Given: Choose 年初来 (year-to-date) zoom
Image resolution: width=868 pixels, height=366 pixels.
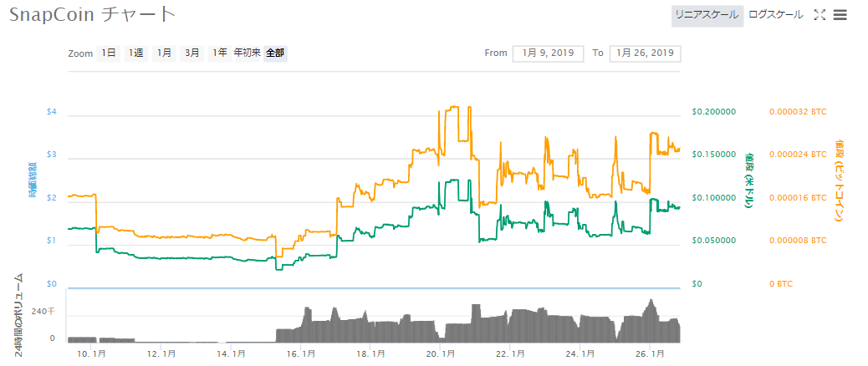Looking at the screenshot, I should click(247, 53).
